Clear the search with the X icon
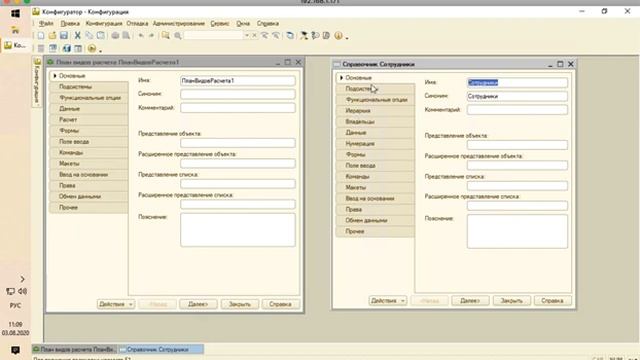This screenshot has height=360, width=640. 254,36
